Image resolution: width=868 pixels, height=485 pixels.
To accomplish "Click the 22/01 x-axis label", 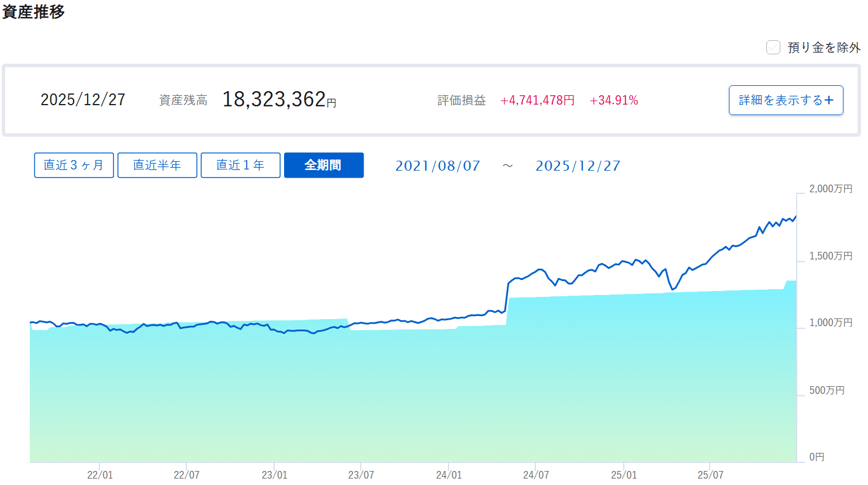I will pyautogui.click(x=100, y=474).
